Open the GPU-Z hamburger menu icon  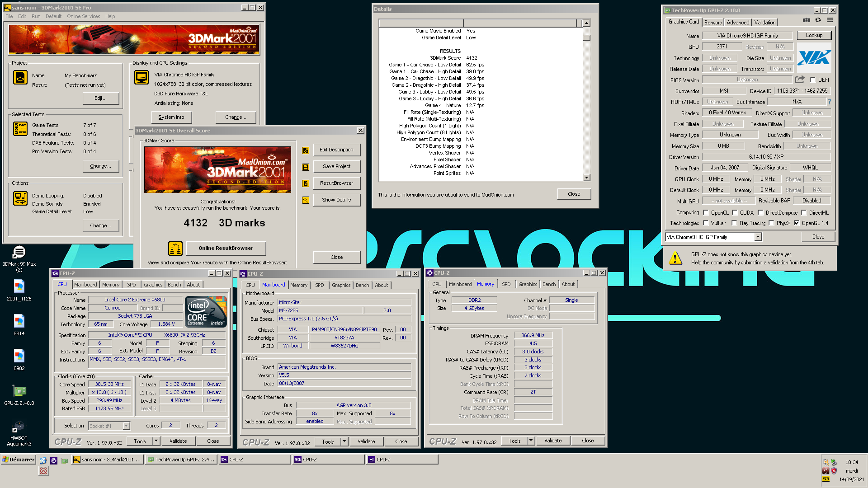tap(830, 20)
